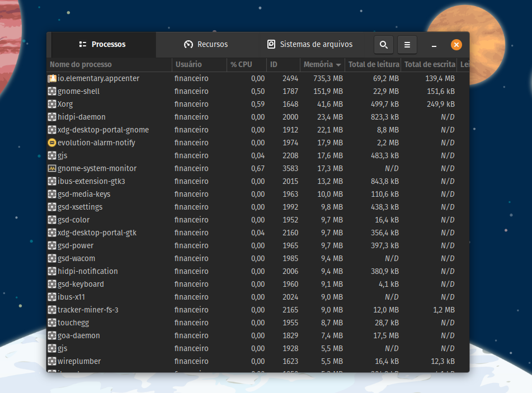The height and width of the screenshot is (393, 532).
Task: Click the io.elementary.appcenter process icon
Action: tap(52, 78)
